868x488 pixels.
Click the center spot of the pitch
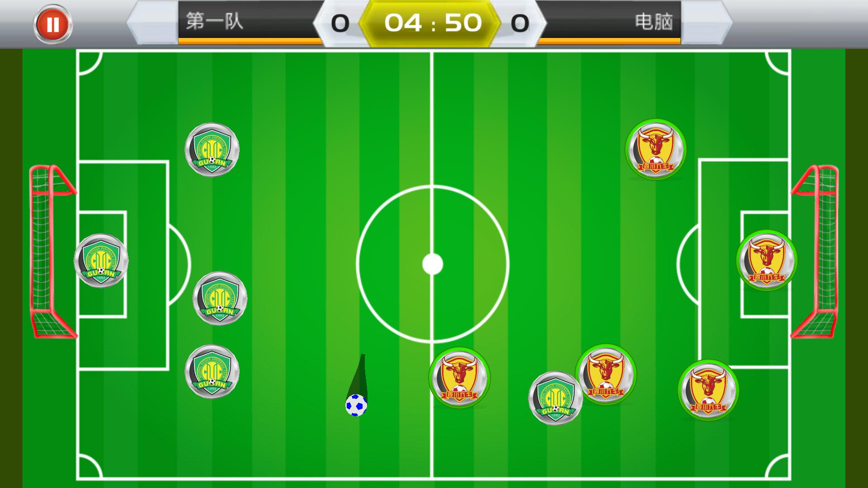433,264
